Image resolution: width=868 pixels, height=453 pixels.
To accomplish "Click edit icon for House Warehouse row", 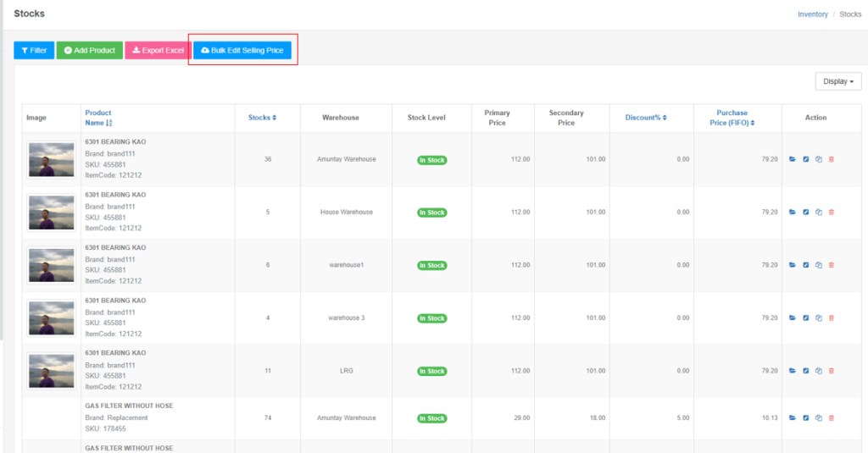I will (x=805, y=213).
